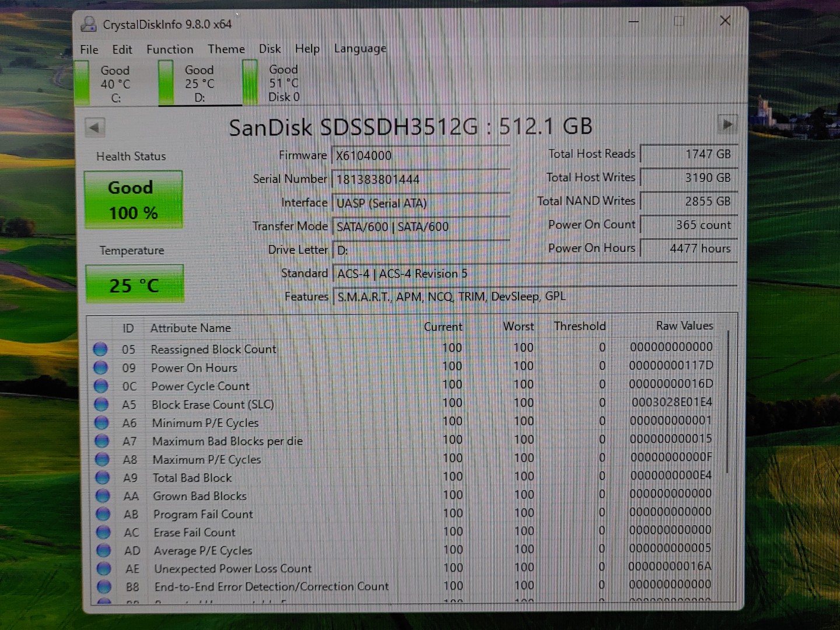840x630 pixels.
Task: Click status orb for Maximum P/E Cycles
Action: click(x=102, y=459)
